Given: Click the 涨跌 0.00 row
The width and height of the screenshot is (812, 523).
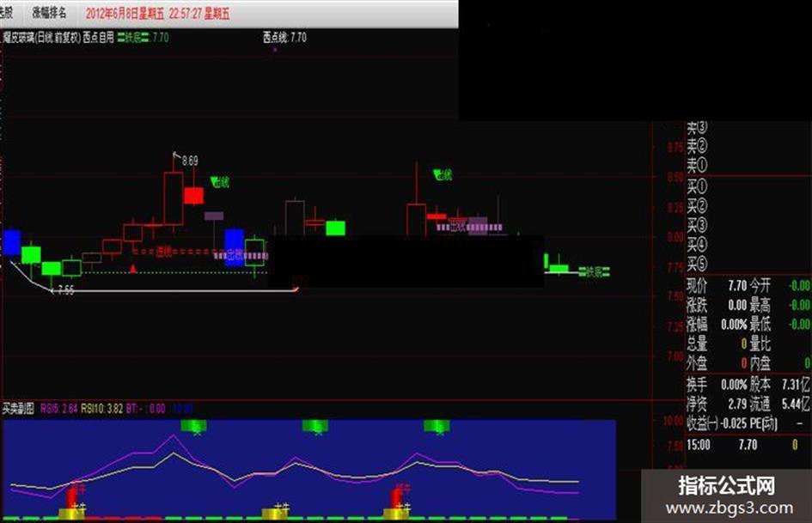Looking at the screenshot, I should [x=717, y=305].
